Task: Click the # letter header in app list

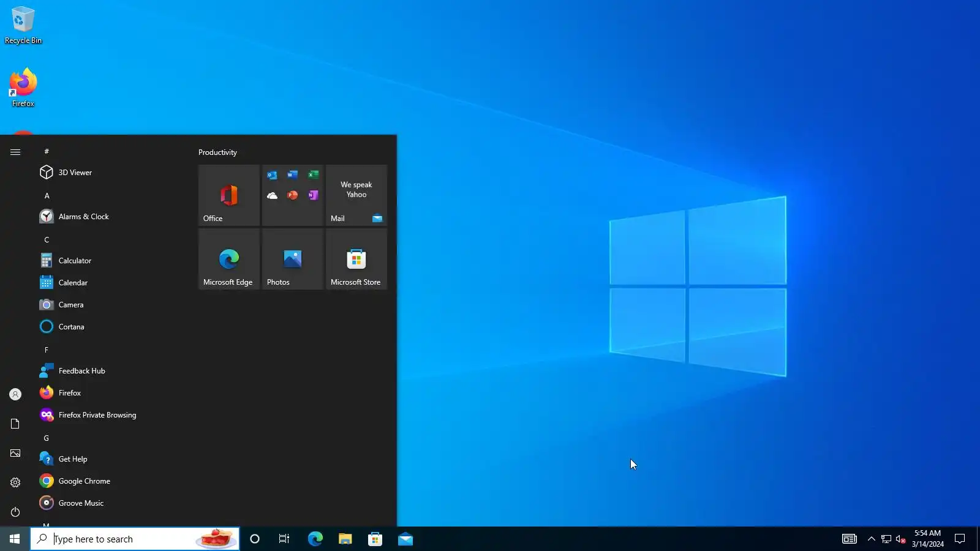Action: [x=47, y=151]
